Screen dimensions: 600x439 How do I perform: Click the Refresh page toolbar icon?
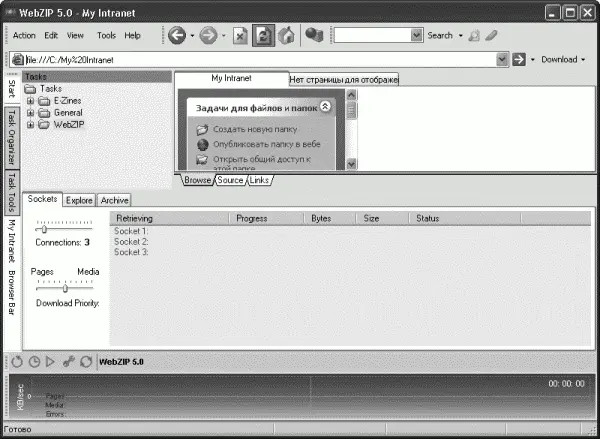[x=263, y=36]
